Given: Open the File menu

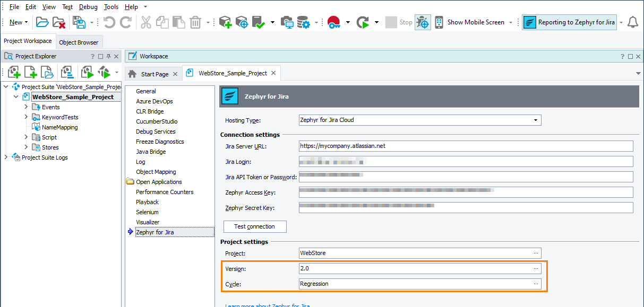Looking at the screenshot, I should click(x=14, y=7).
